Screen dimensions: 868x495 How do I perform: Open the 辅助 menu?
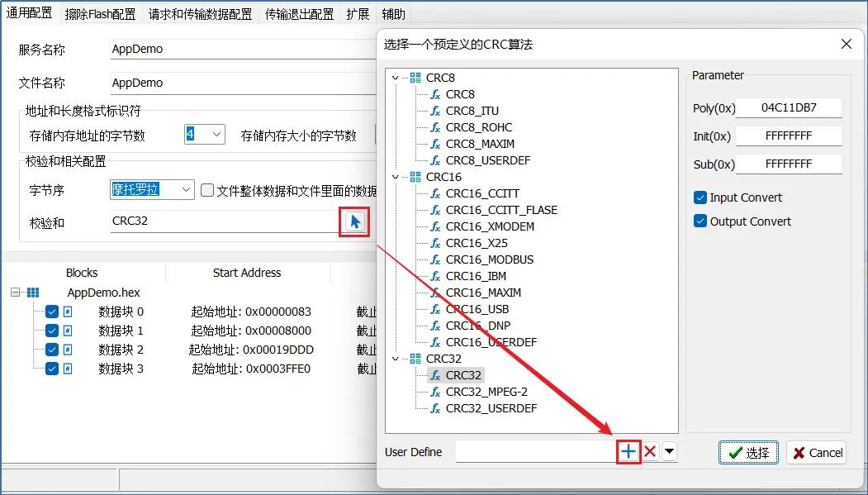pyautogui.click(x=392, y=13)
